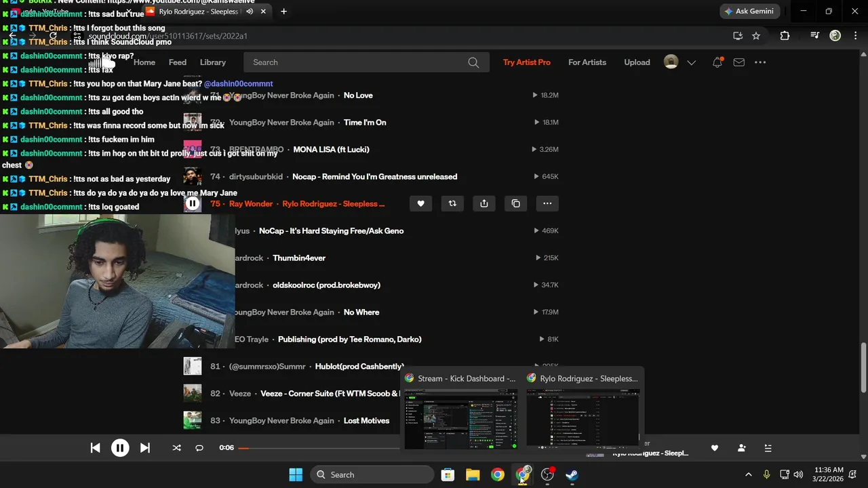The height and width of the screenshot is (488, 868).
Task: Switch to Stream - Kick Dashboard window preview
Action: [x=461, y=409]
